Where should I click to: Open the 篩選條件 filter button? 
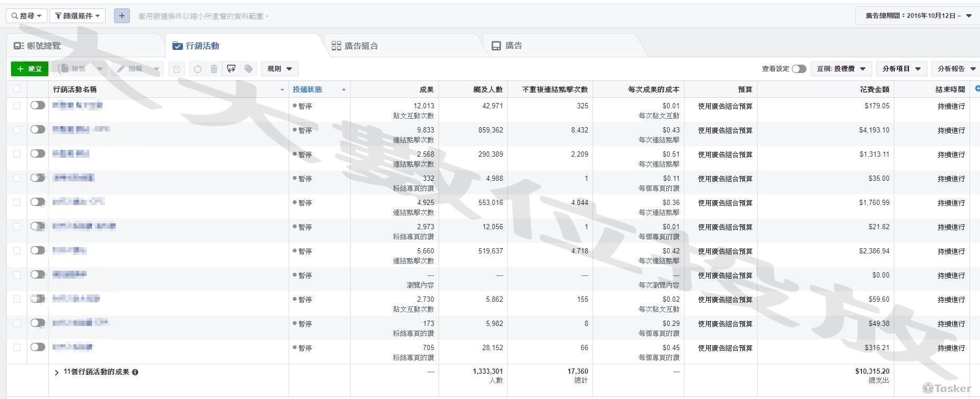(x=77, y=16)
